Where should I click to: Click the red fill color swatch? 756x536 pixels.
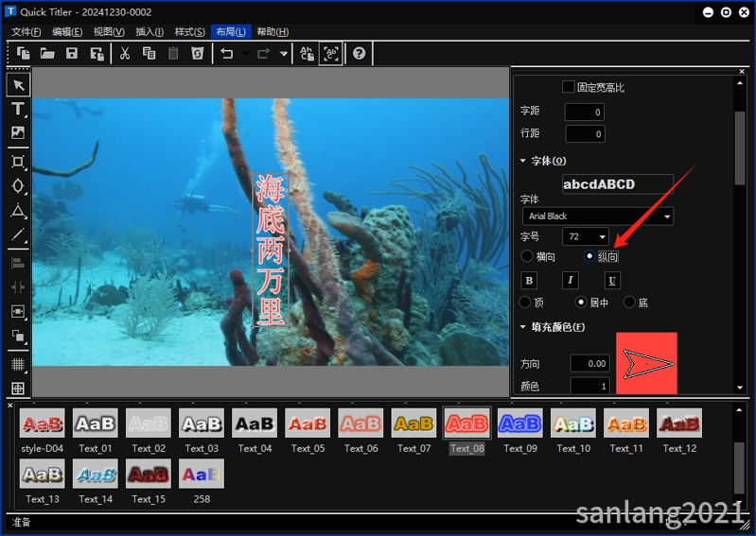[x=646, y=363]
